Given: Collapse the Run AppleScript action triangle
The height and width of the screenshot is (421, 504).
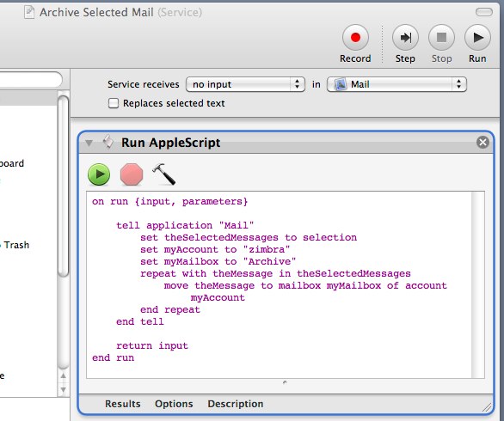Looking at the screenshot, I should coord(89,143).
